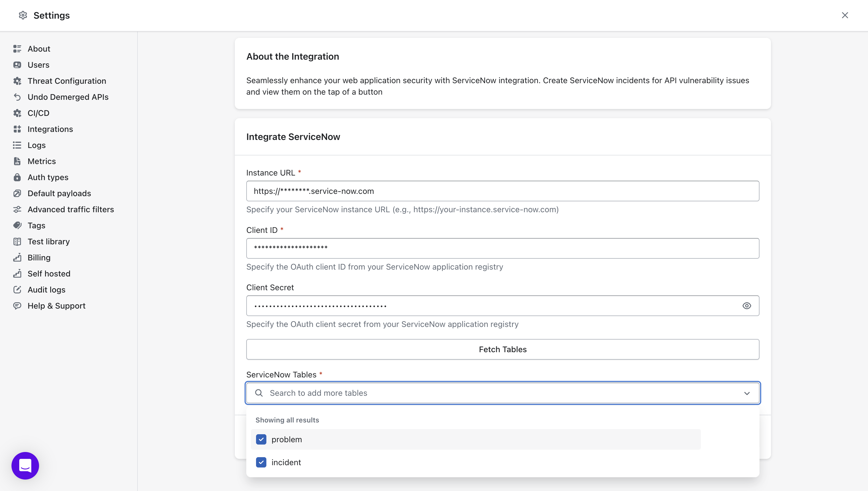Screen dimensions: 868x491
Task: Click the Undo Demerged APIs arrow icon
Action: click(17, 97)
